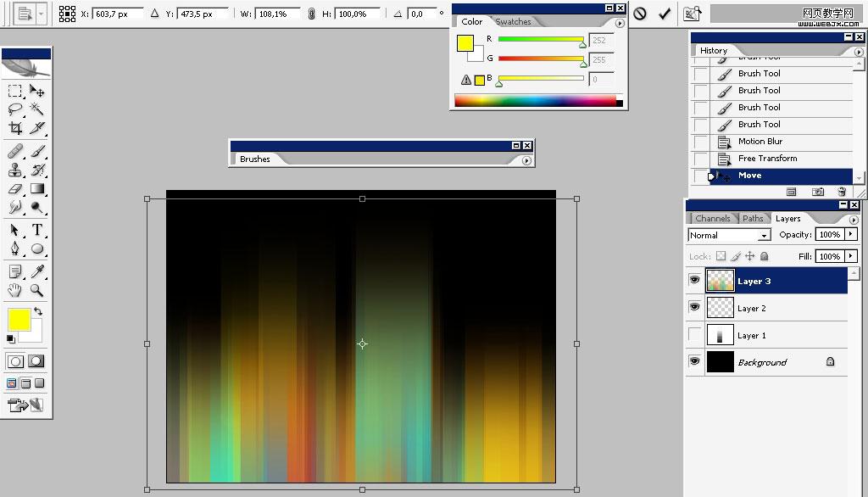Select the Hand tool
The width and height of the screenshot is (868, 497).
15,290
